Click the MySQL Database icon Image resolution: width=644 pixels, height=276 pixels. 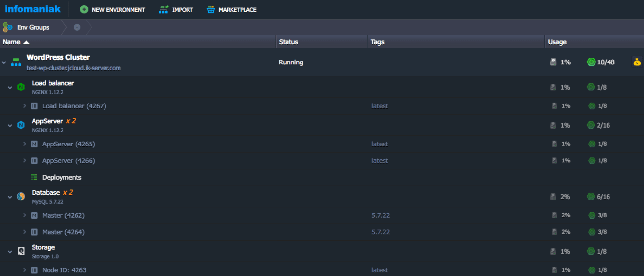pyautogui.click(x=21, y=196)
